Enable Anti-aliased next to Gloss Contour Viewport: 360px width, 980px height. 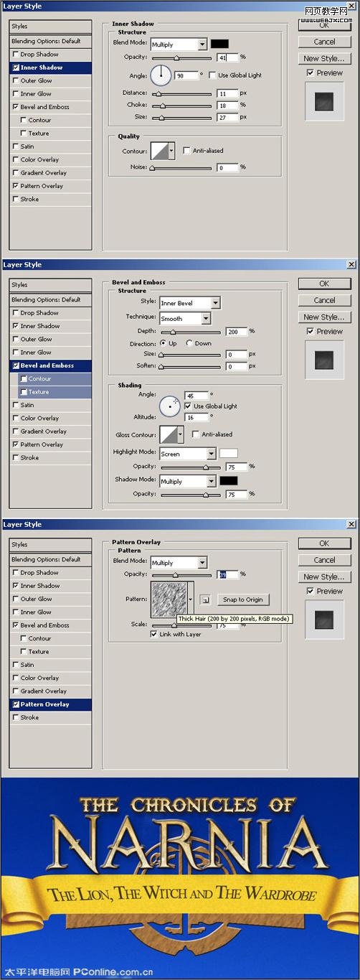point(196,434)
